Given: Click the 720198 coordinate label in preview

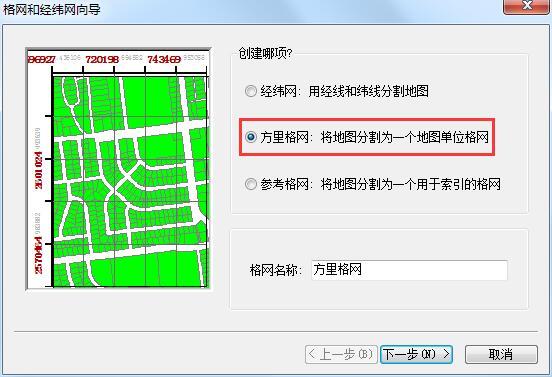Looking at the screenshot, I should coord(102,59).
